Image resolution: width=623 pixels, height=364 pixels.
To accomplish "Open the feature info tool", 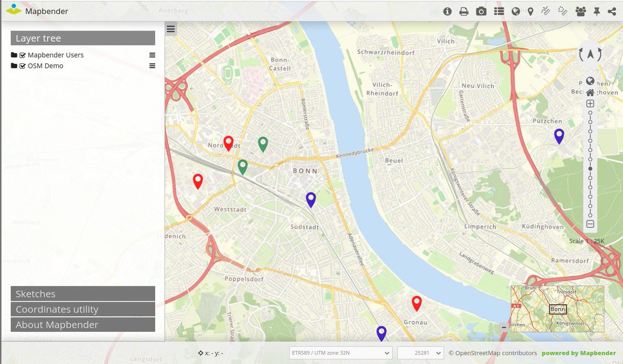I will coord(448,11).
